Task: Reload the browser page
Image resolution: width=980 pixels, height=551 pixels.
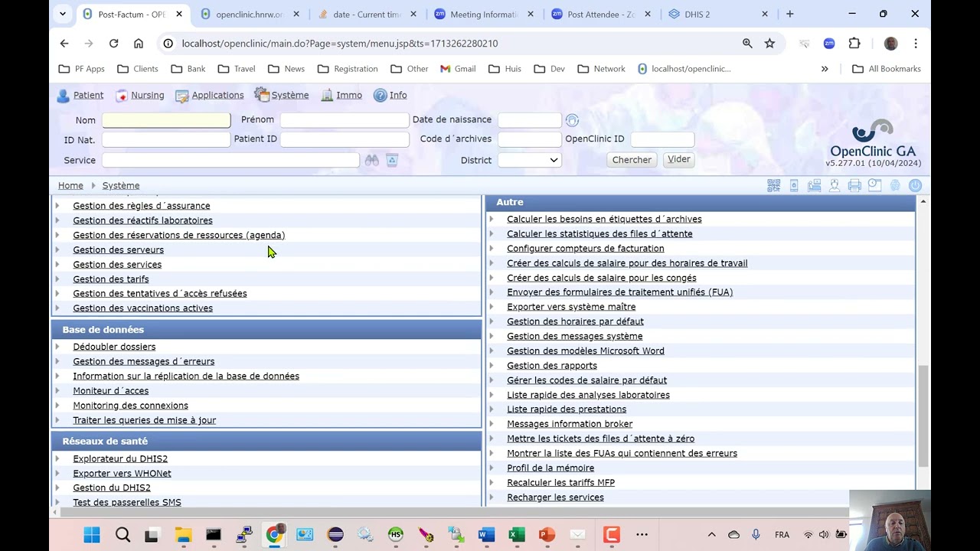Action: pyautogui.click(x=113, y=44)
